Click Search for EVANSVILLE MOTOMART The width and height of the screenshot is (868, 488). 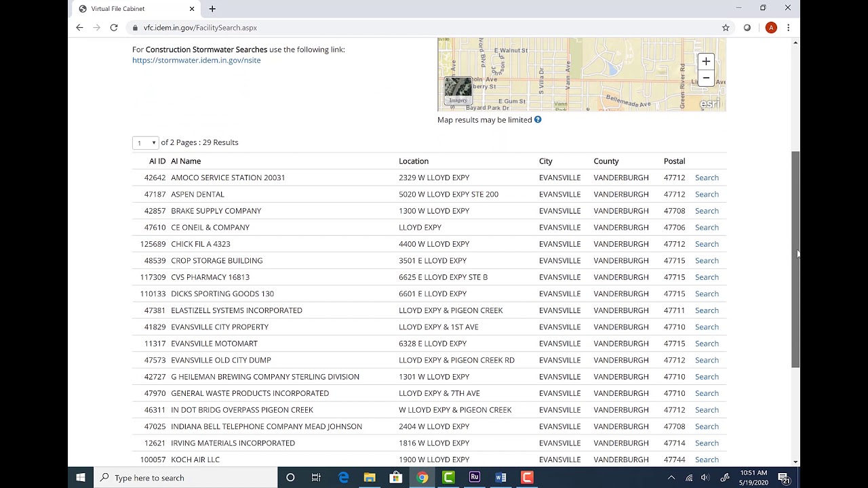point(707,344)
